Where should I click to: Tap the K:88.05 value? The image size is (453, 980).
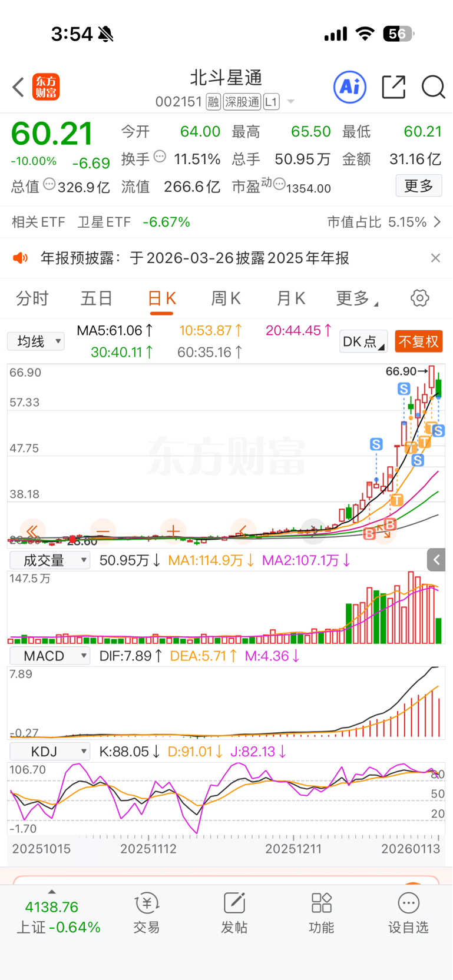coord(130,752)
